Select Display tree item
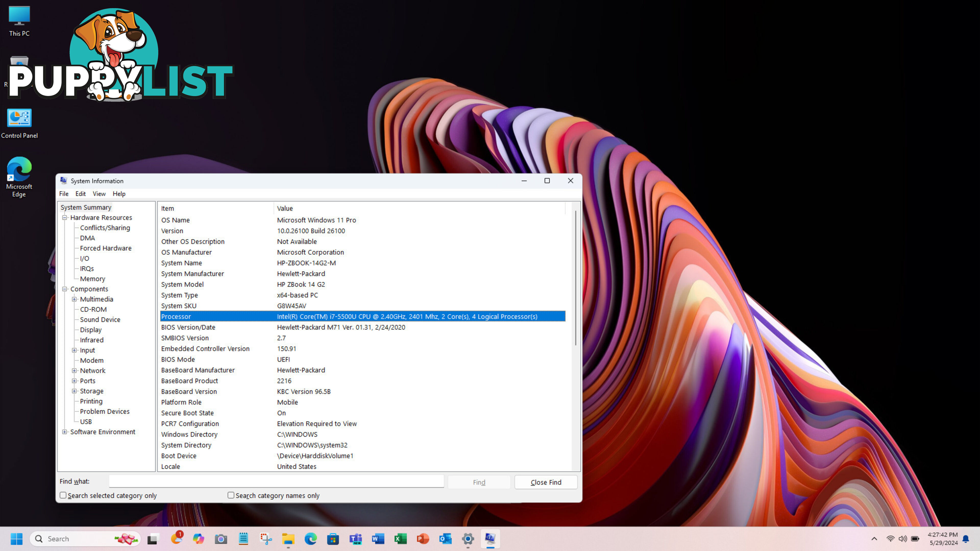The width and height of the screenshot is (980, 551). point(91,330)
